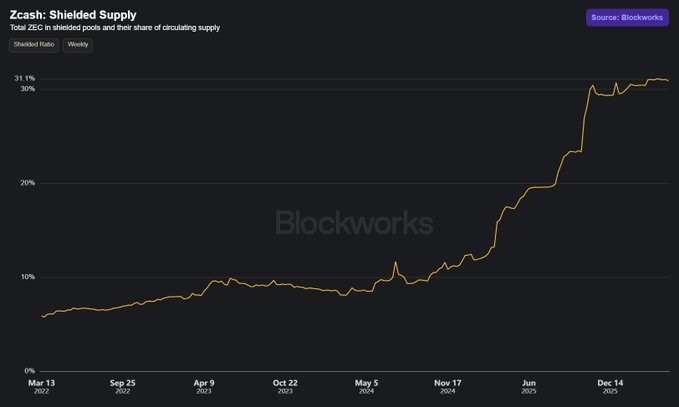Click the 30% y-axis label

click(28, 89)
